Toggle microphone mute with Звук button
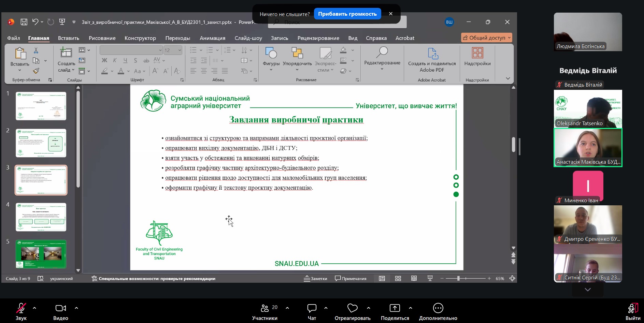Screen dimensions: 644x323 point(21,312)
